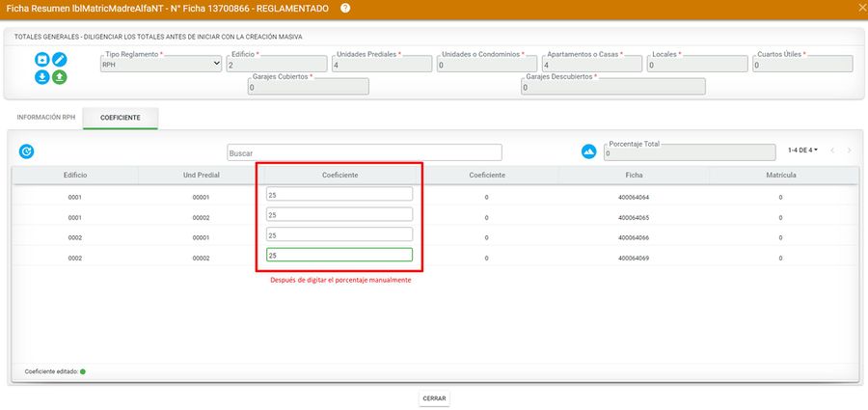Select the Coeficiente tab
The width and height of the screenshot is (868, 410).
coord(121,118)
